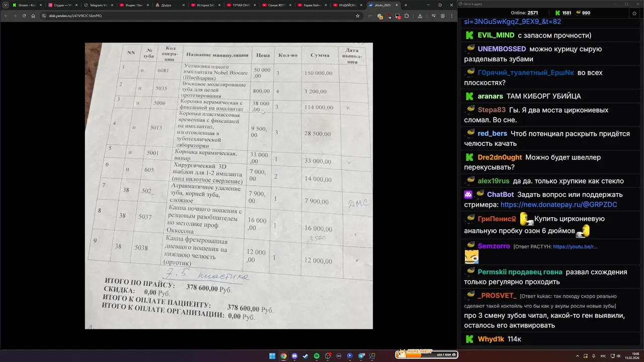
Task: Open the browser extensions puzzle icon
Action: click(x=407, y=16)
